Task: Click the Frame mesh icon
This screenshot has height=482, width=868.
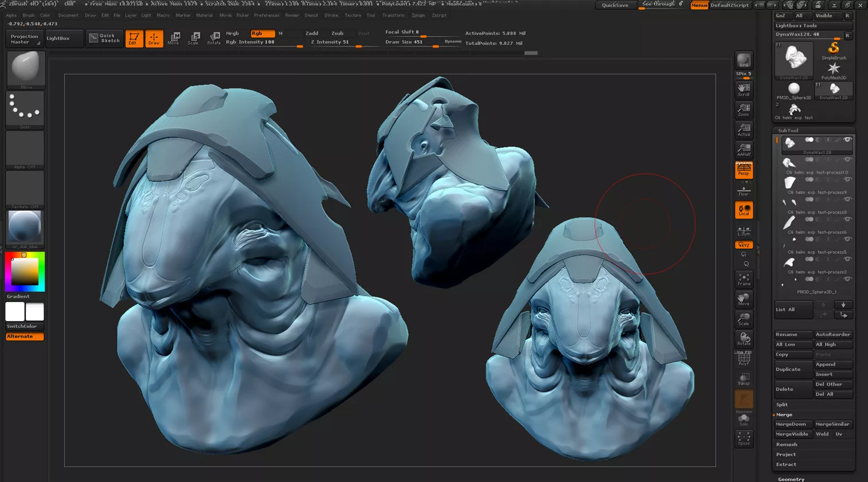Action: tap(744, 280)
